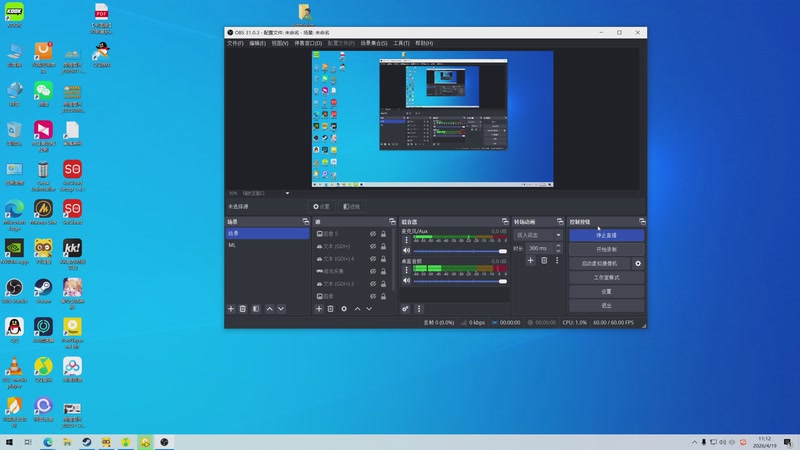The width and height of the screenshot is (800, 450).
Task: Decrease transition duration with down stepper
Action: pos(558,251)
